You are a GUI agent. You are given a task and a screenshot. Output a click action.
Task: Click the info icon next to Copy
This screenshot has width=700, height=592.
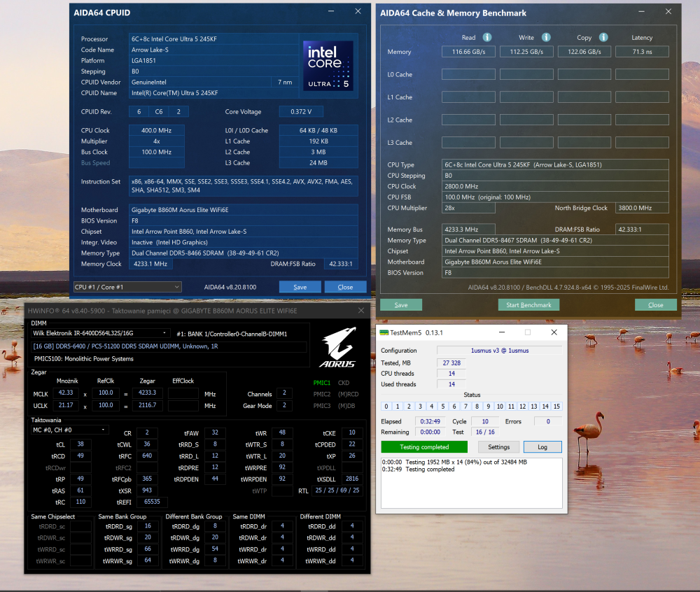pos(604,38)
